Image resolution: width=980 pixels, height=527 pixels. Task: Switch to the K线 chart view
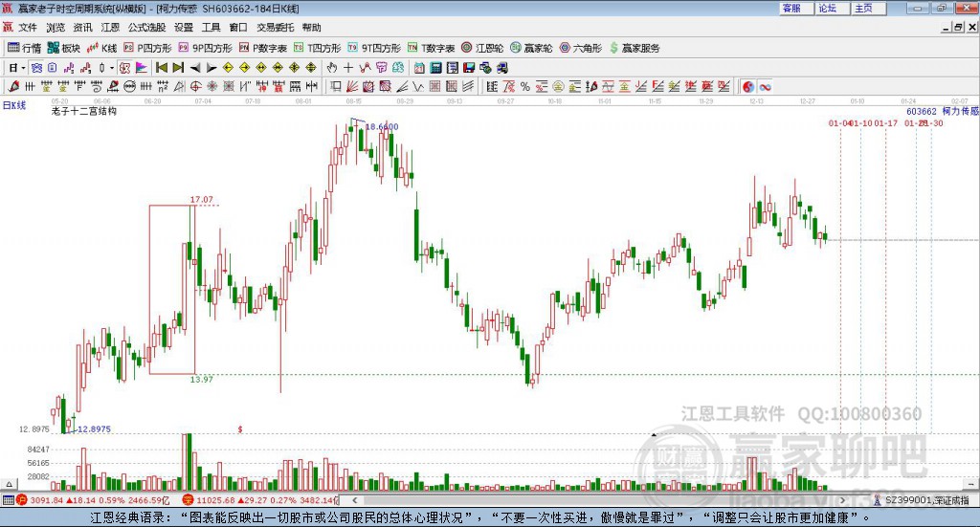[x=101, y=48]
